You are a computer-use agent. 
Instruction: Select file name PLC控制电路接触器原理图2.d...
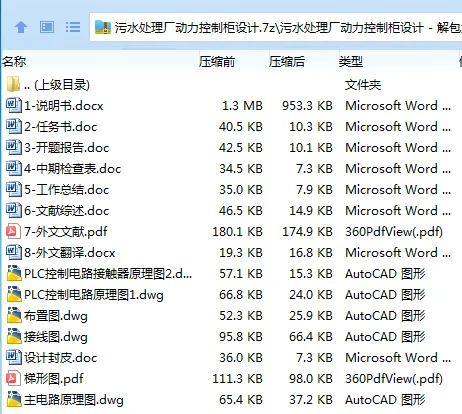(x=108, y=274)
